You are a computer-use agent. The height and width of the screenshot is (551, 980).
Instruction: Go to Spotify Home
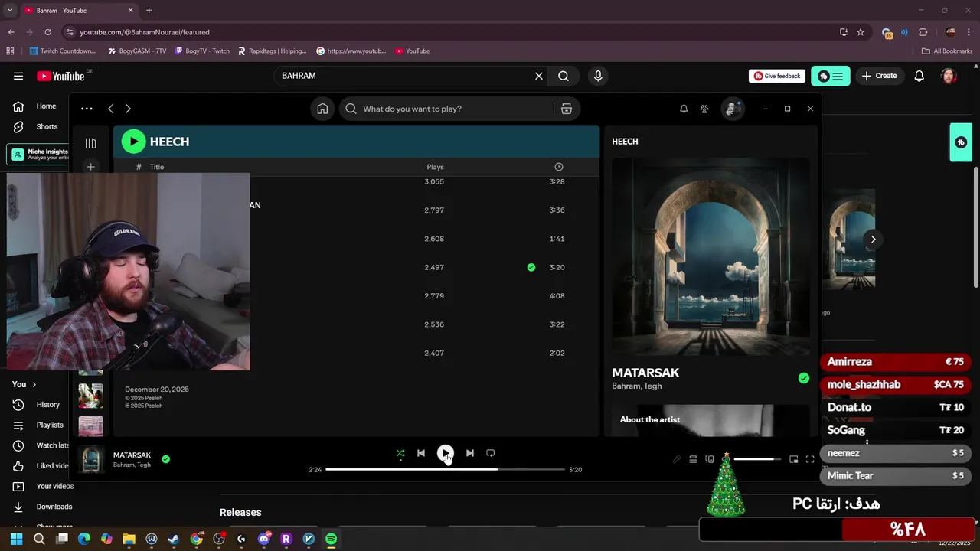point(322,109)
